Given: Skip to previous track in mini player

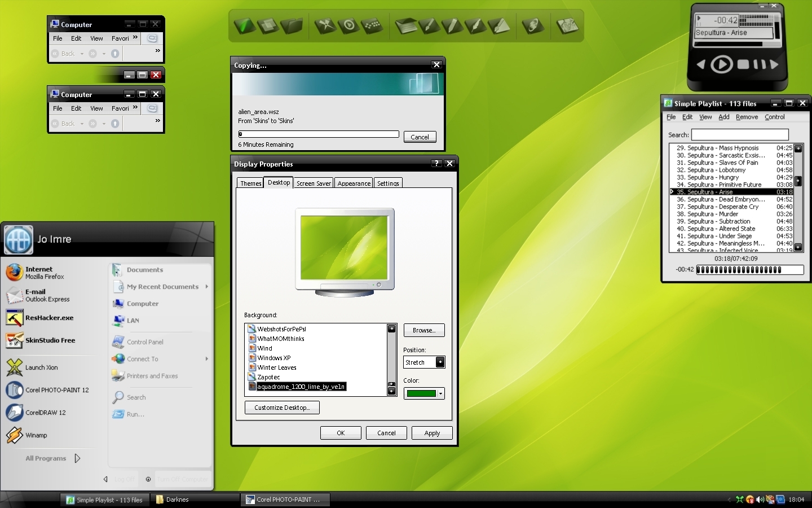Looking at the screenshot, I should pos(701,64).
